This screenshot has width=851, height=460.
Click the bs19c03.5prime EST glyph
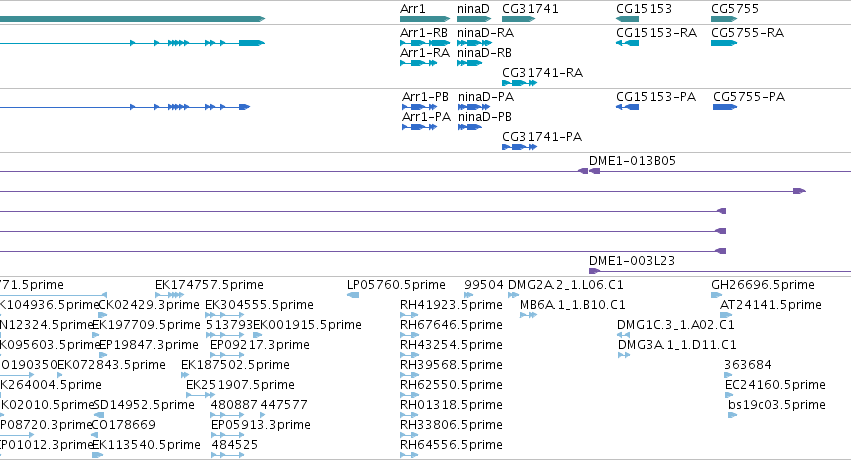click(x=733, y=416)
